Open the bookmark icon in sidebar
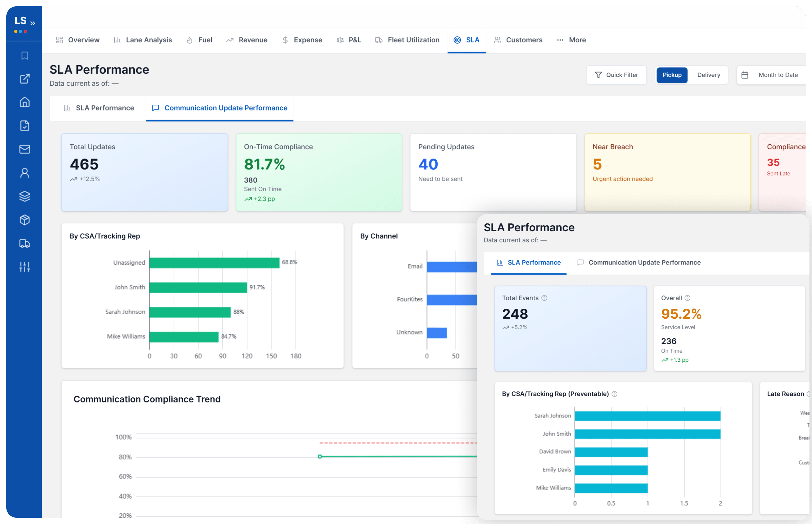 tap(24, 55)
